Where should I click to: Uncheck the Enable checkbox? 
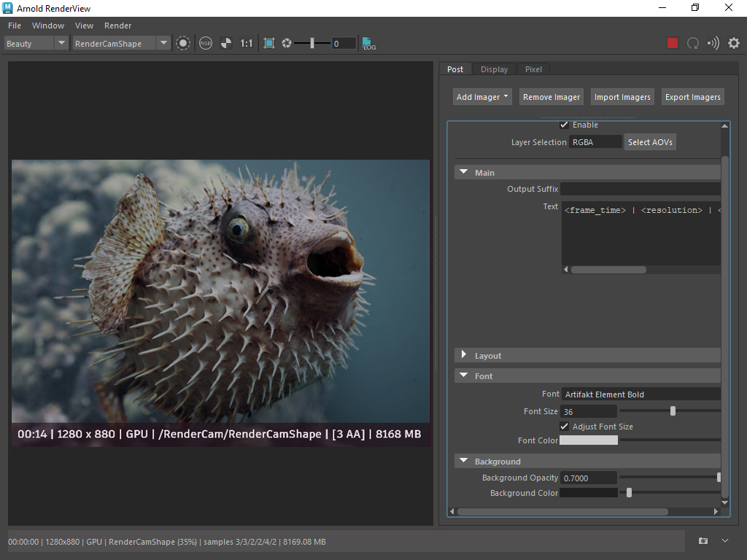(x=564, y=125)
